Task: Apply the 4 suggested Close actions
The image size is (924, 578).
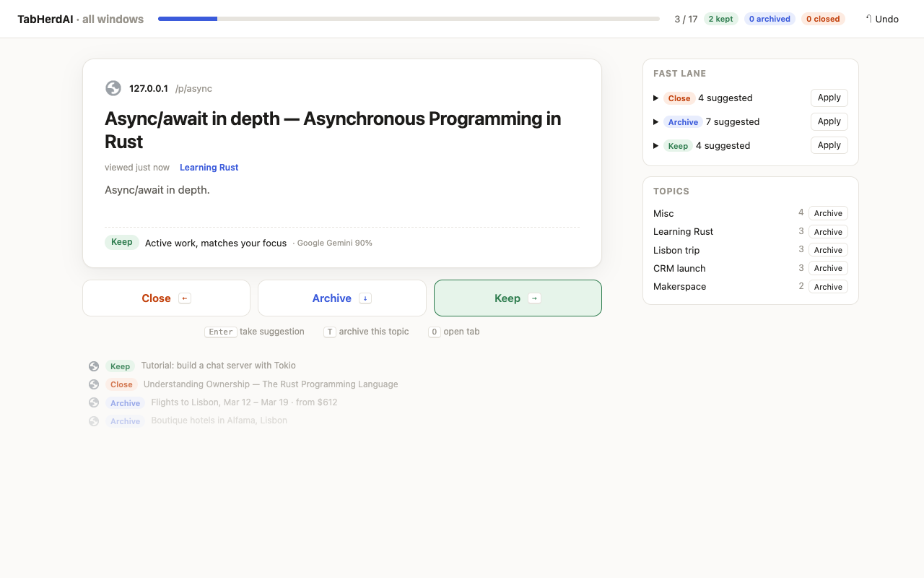Action: [x=829, y=98]
